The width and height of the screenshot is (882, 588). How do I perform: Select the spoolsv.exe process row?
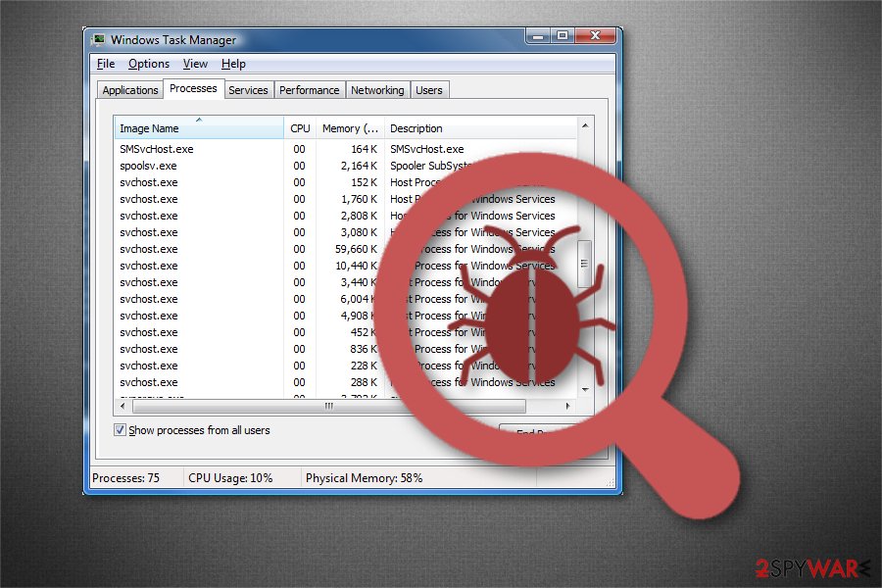point(345,166)
